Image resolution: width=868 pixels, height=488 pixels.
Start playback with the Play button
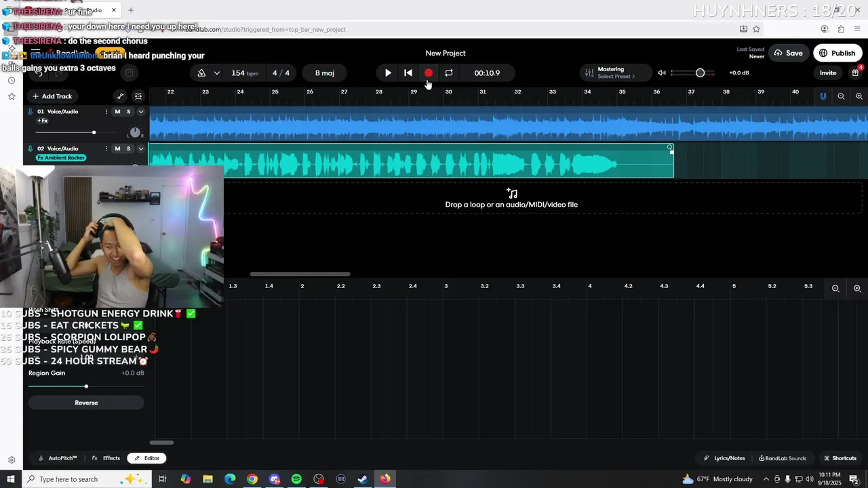[x=388, y=73]
